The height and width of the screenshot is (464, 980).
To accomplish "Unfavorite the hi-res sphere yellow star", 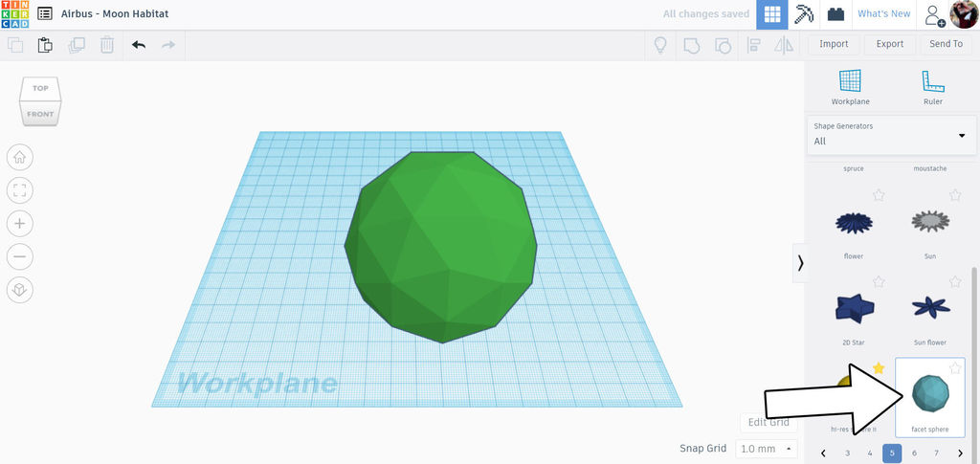I will [x=879, y=367].
